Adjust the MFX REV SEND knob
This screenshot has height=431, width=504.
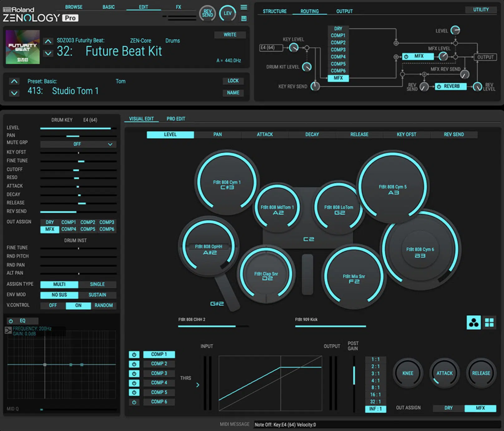(465, 74)
